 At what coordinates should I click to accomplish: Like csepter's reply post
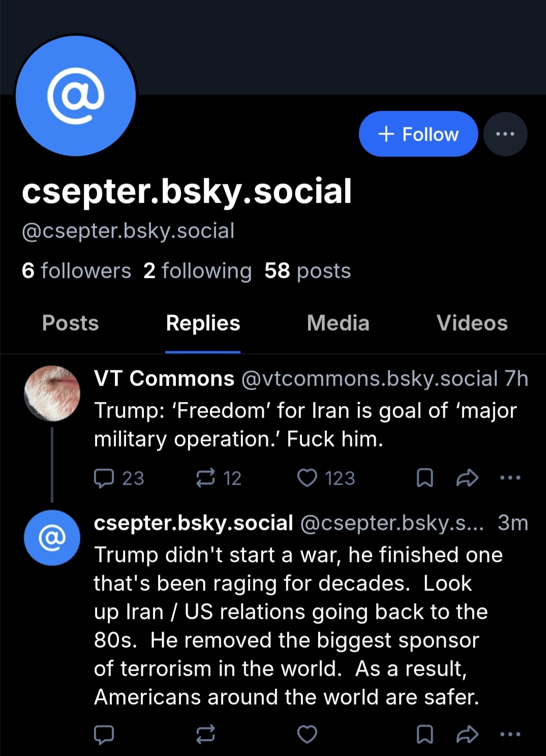pos(307,734)
